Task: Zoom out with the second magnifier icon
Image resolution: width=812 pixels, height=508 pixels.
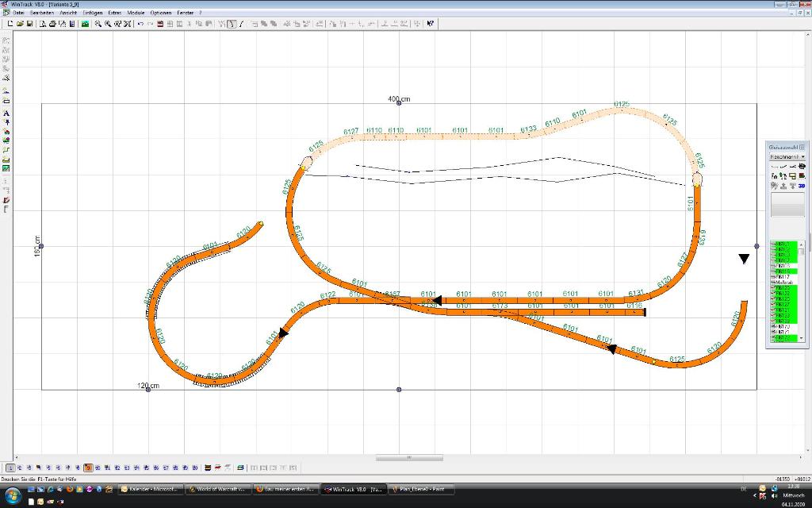Action: [x=108, y=23]
